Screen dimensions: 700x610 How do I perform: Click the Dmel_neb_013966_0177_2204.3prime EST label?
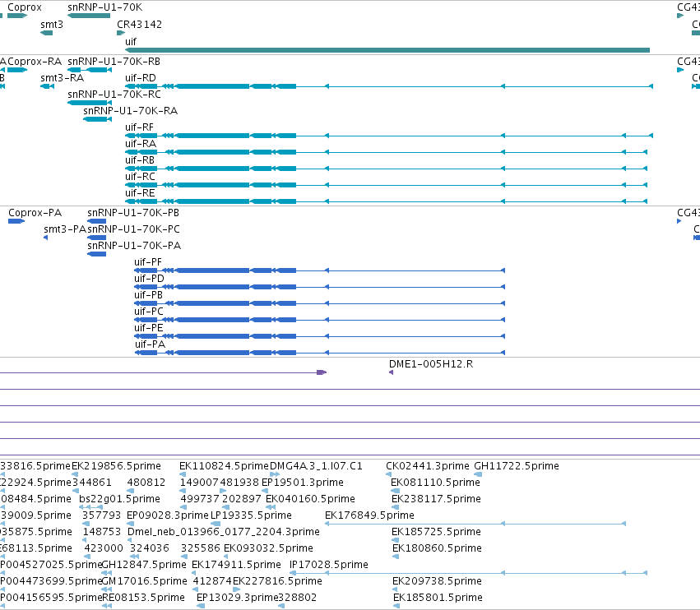coord(224,532)
